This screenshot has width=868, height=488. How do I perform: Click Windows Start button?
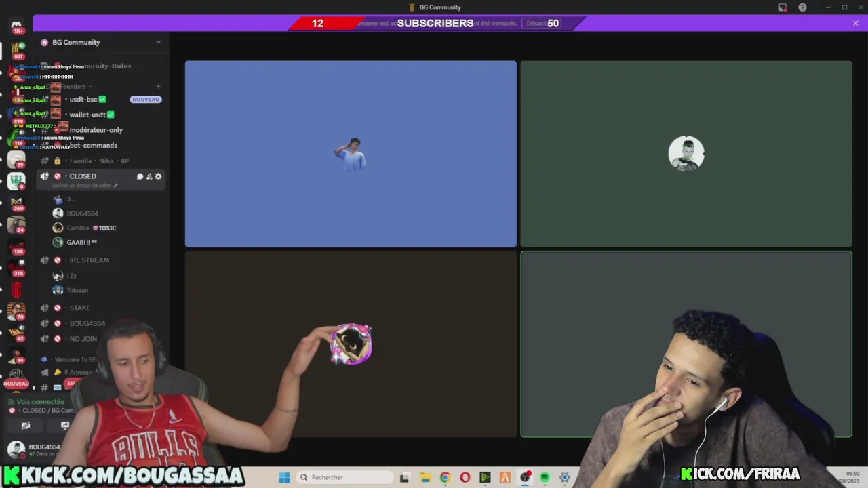tap(284, 477)
